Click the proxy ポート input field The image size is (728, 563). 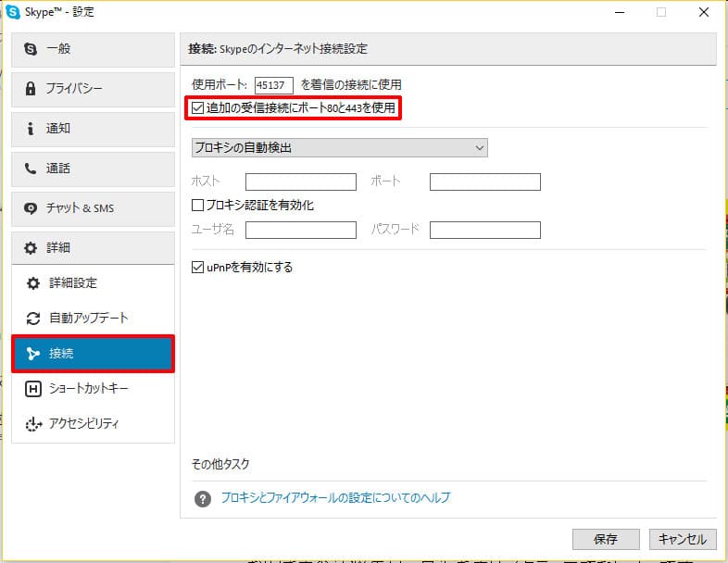tap(485, 181)
